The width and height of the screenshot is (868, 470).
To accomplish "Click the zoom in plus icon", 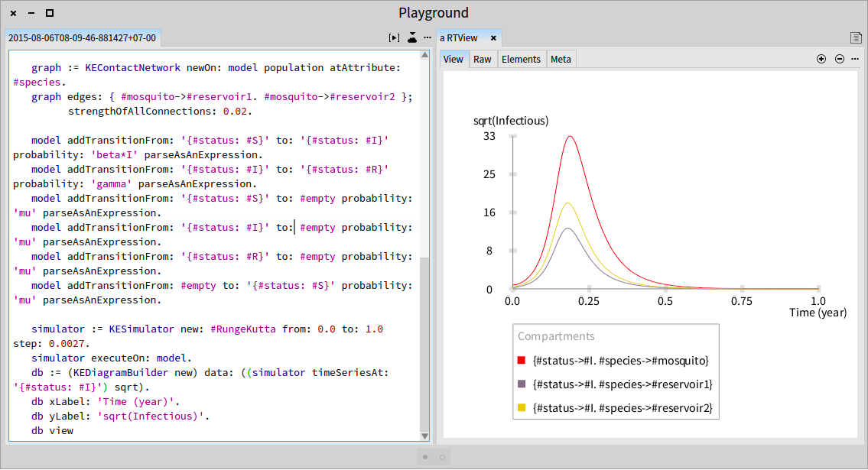I will (x=821, y=59).
